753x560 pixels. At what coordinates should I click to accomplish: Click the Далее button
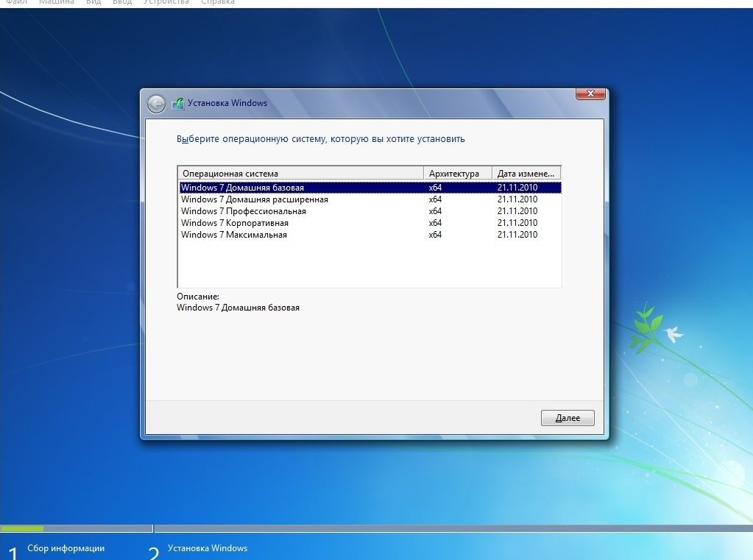tap(568, 418)
